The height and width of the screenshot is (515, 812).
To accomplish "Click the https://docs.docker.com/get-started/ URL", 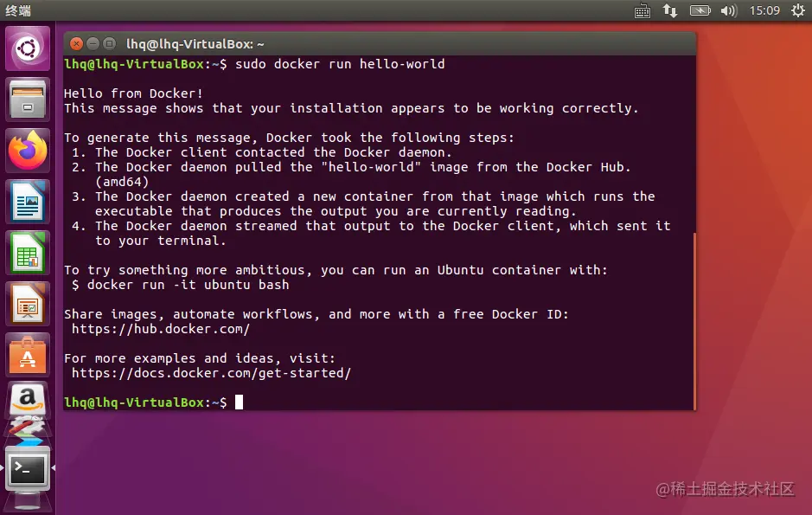I will click(211, 373).
